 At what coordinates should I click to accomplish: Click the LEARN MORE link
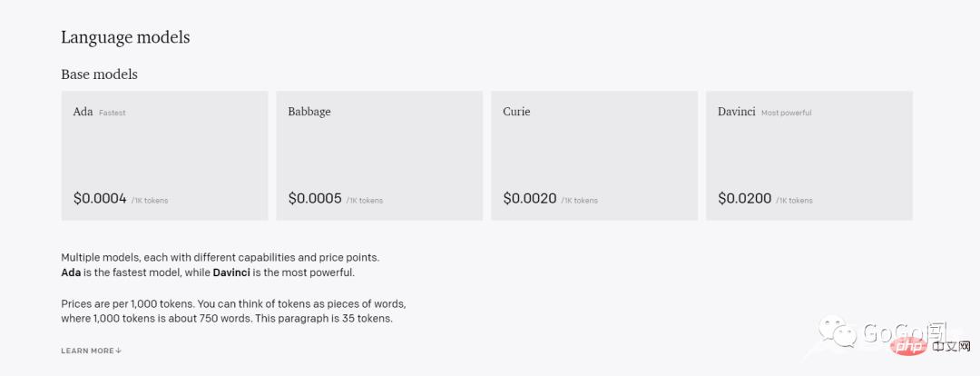(87, 351)
